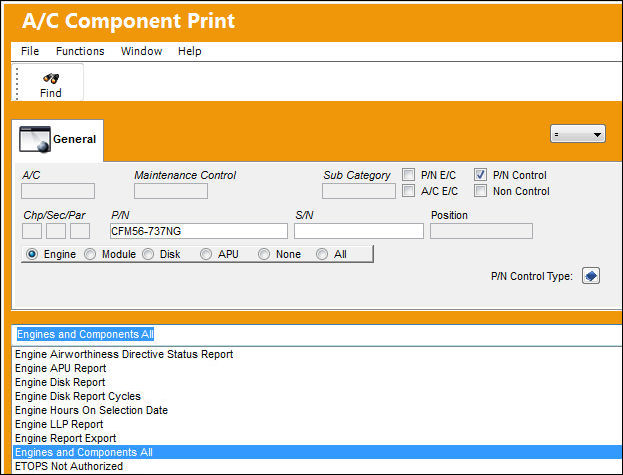Enable the Non Control checkbox
This screenshot has width=623, height=475.
480,191
